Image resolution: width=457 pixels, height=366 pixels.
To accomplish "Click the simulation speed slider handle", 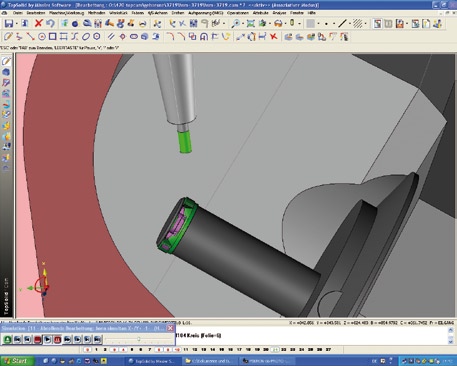I will [138, 339].
